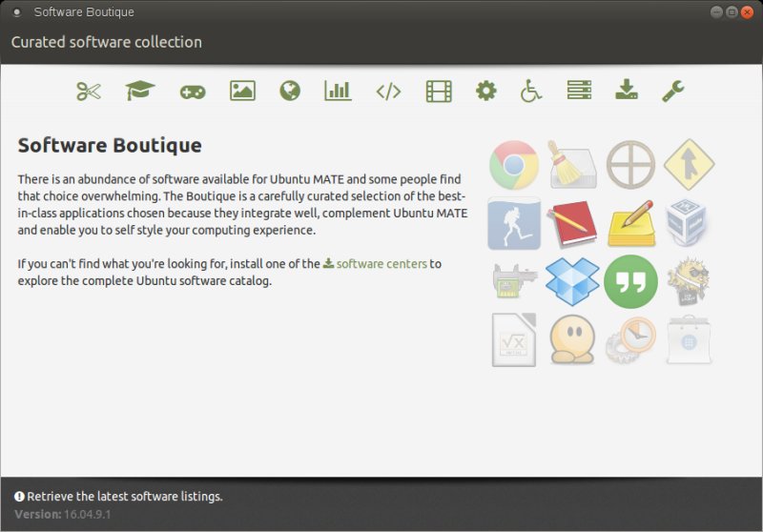Select the Programming code brackets icon
The height and width of the screenshot is (532, 763).
click(388, 92)
